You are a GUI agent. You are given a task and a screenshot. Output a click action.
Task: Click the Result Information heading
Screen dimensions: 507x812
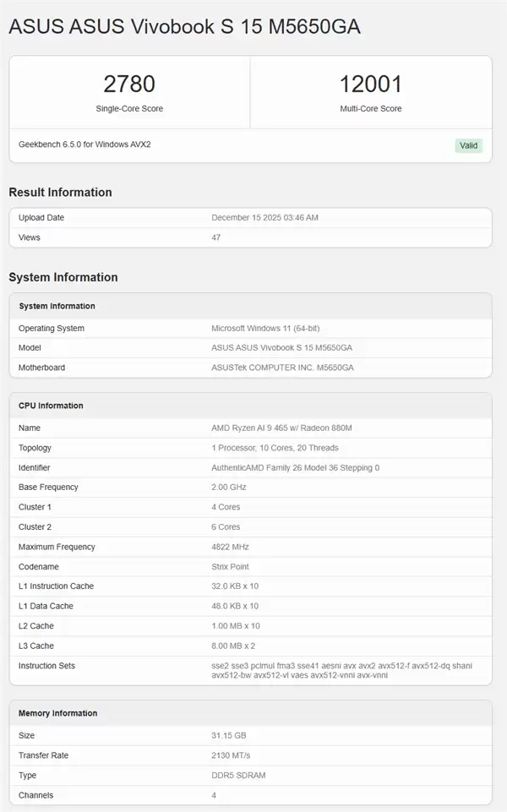[60, 192]
